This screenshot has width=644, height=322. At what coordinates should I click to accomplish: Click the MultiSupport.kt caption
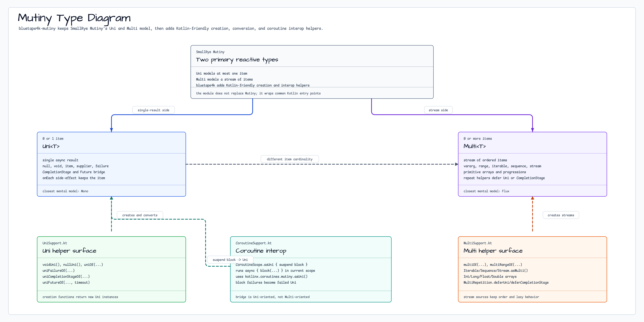click(x=478, y=243)
